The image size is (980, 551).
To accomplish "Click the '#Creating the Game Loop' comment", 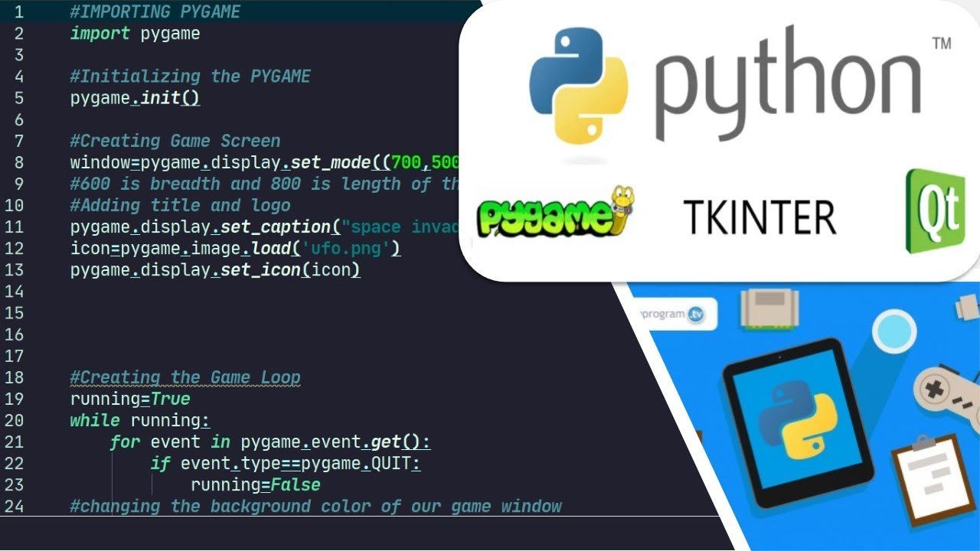I will coord(185,377).
